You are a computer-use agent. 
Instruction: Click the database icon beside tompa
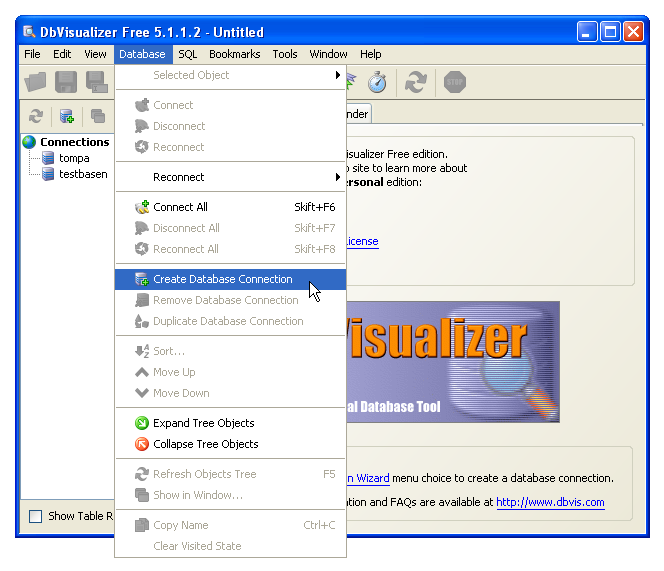(x=48, y=158)
